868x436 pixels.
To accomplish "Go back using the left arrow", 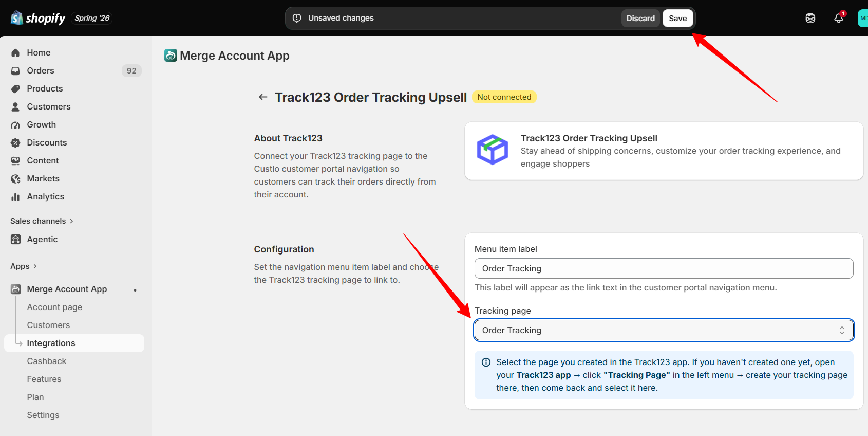I will tap(263, 97).
